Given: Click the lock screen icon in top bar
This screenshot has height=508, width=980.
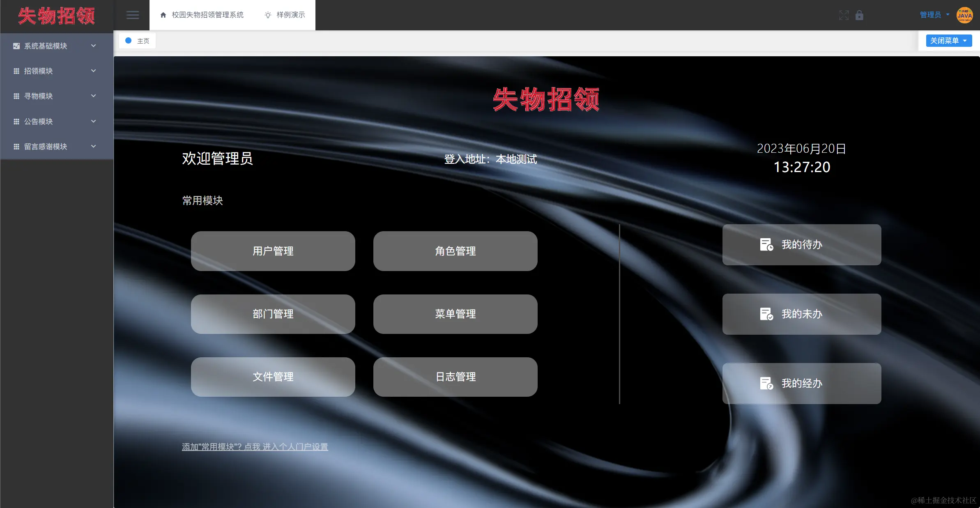Looking at the screenshot, I should tap(860, 15).
